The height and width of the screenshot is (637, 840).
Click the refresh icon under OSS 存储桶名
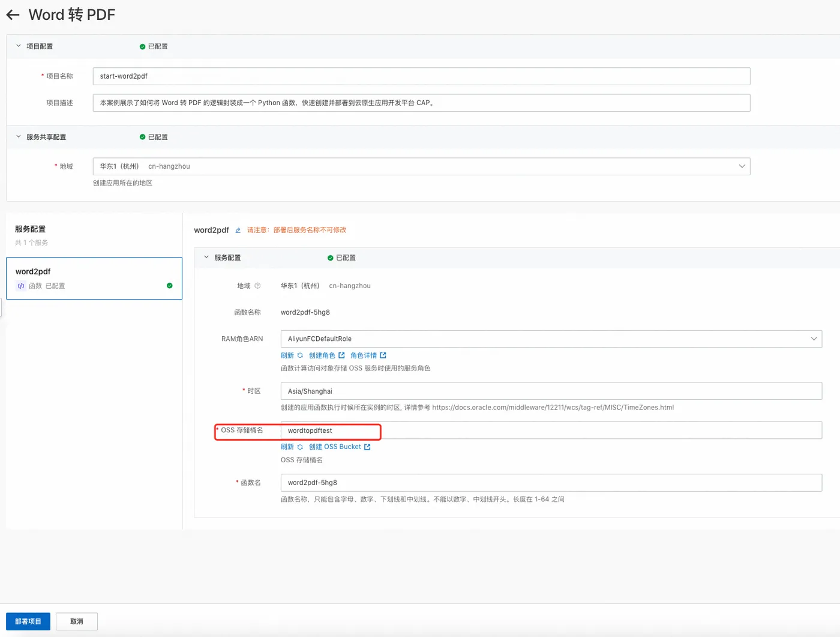click(x=300, y=447)
